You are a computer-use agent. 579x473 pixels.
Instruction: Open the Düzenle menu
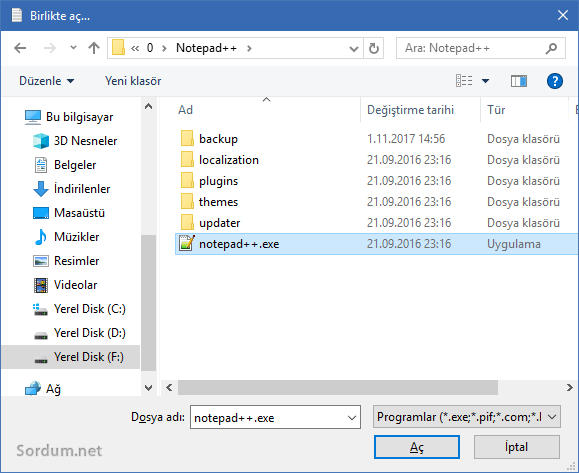(x=47, y=81)
